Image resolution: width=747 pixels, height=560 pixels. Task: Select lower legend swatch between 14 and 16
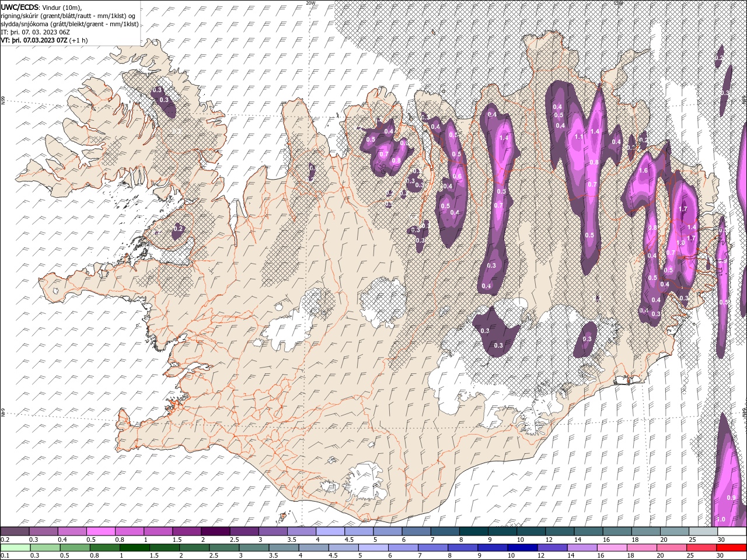coord(582,547)
